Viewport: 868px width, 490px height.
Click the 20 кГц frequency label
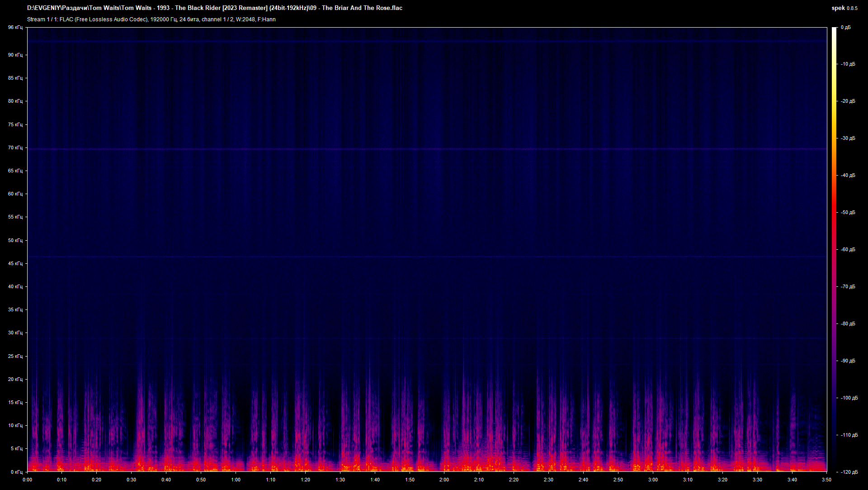tap(15, 380)
